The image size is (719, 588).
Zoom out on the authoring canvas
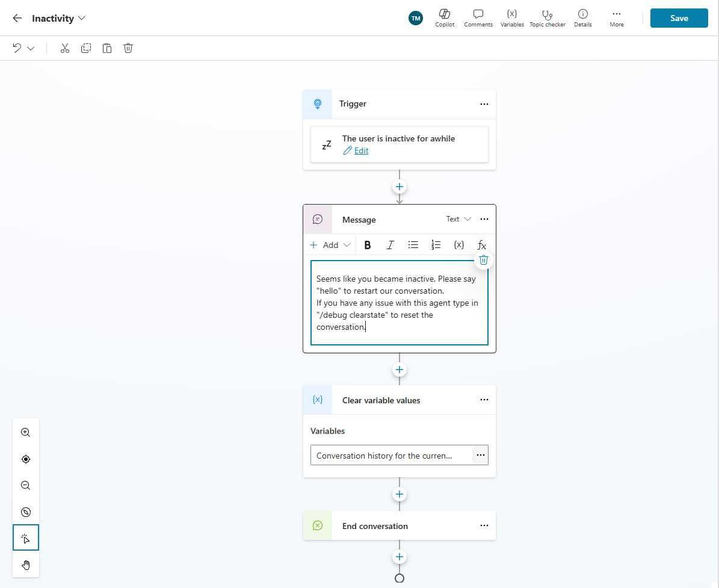[25, 485]
